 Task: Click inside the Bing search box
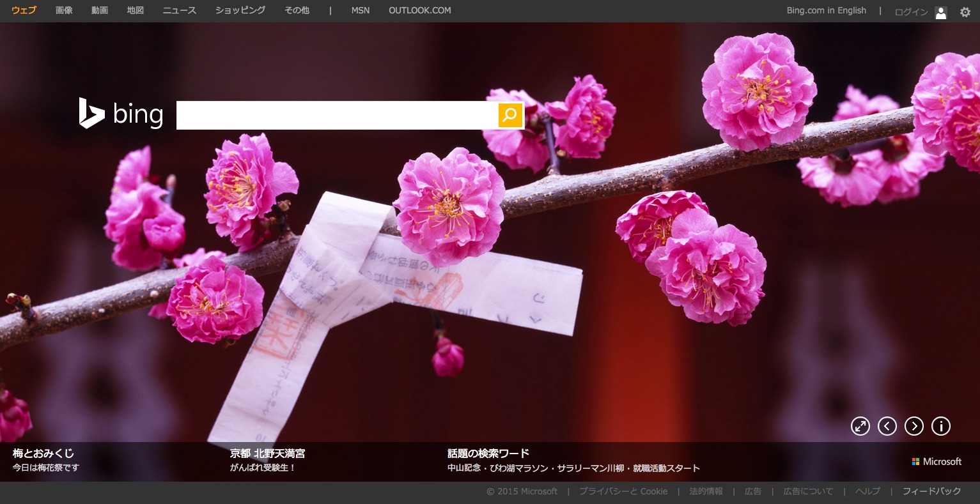(336, 115)
